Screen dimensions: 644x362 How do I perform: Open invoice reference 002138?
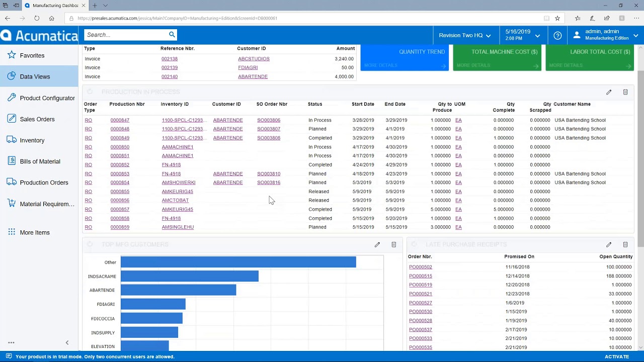pos(170,59)
